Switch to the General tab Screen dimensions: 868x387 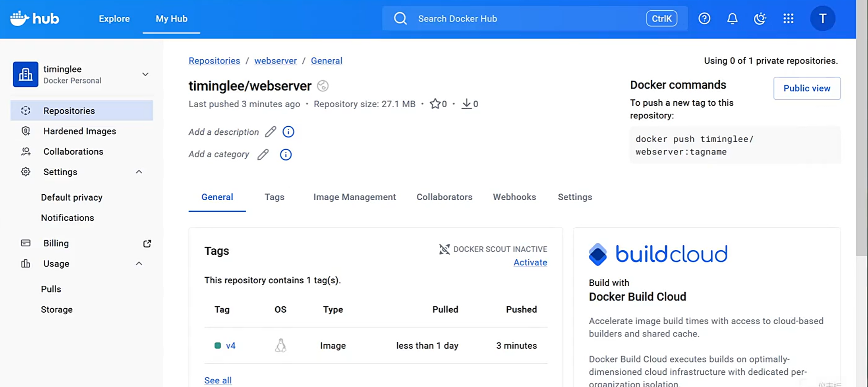click(x=217, y=197)
